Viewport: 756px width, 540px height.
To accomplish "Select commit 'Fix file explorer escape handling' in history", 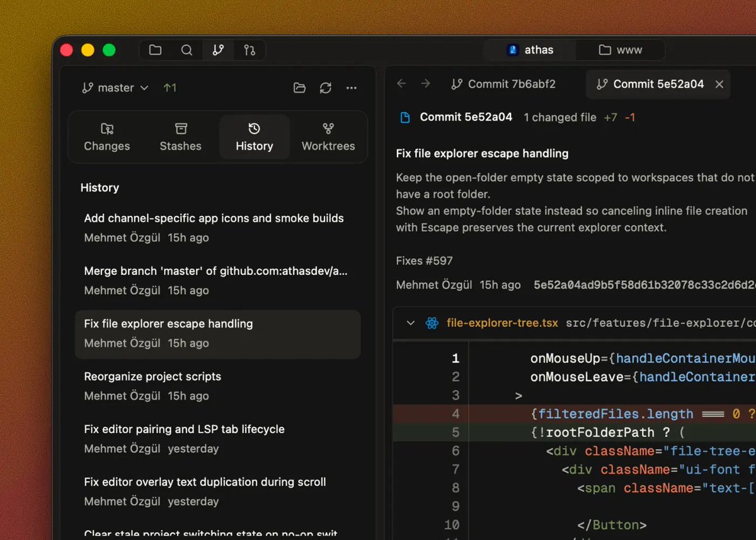I will pos(218,334).
